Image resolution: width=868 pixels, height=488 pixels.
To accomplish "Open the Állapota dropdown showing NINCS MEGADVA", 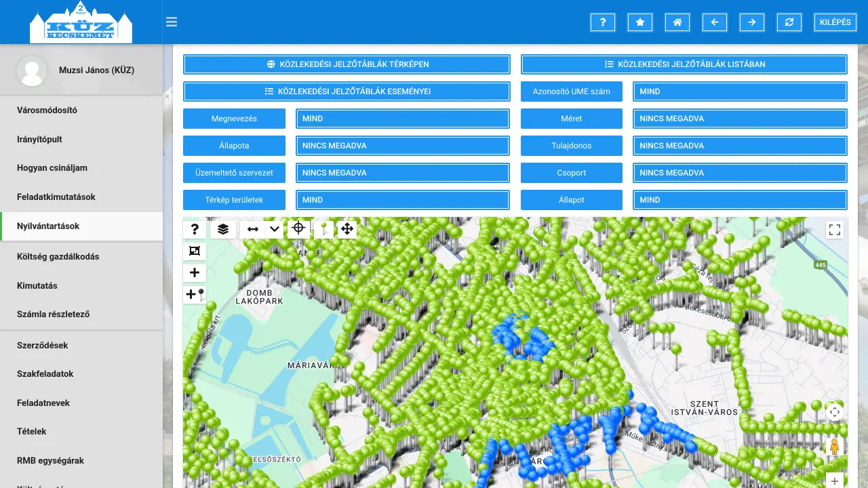I will (x=402, y=146).
